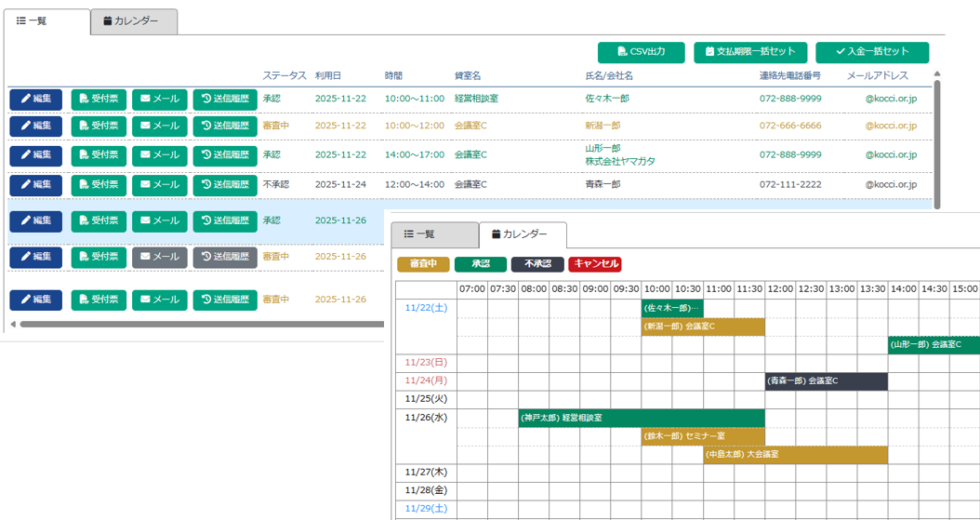Click 不承認 dark legend badge

click(537, 264)
